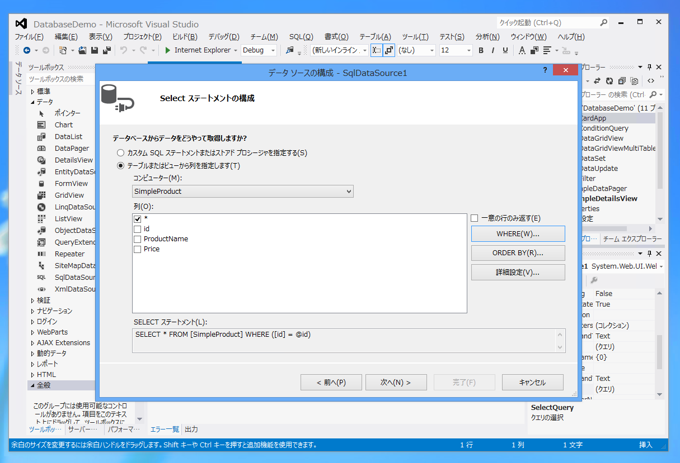
Task: Expand the ナビゲーション group in Toolbox
Action: (33, 311)
